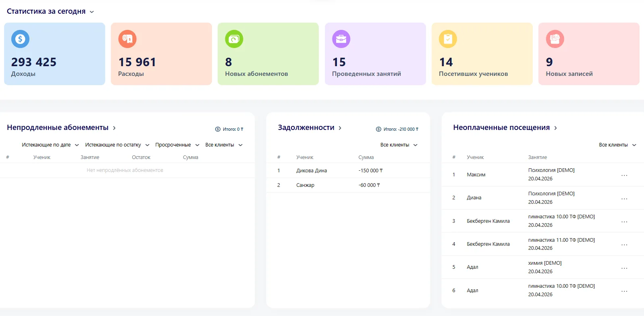The image size is (644, 316).
Task: Open the Истекающие по остатку filter
Action: tap(117, 145)
